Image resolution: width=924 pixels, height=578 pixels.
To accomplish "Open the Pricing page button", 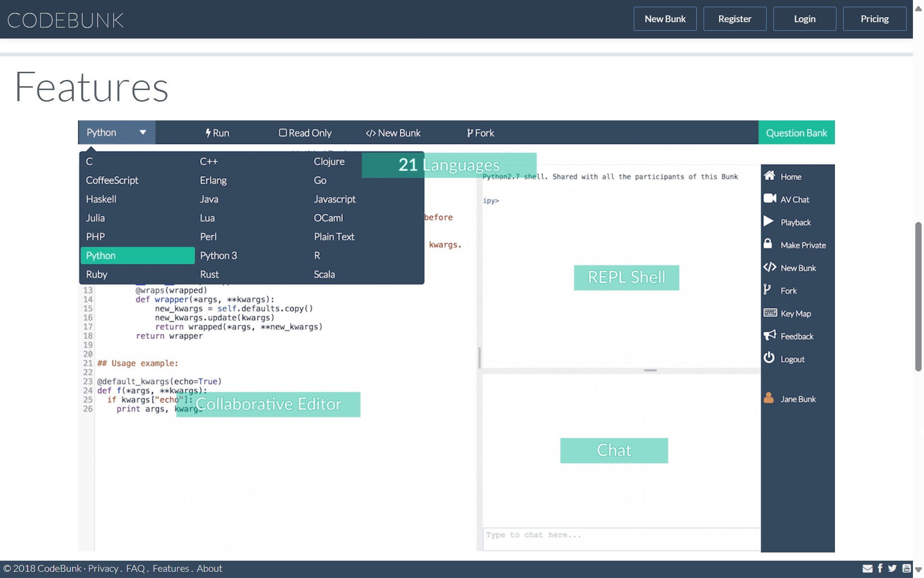I will tap(874, 19).
